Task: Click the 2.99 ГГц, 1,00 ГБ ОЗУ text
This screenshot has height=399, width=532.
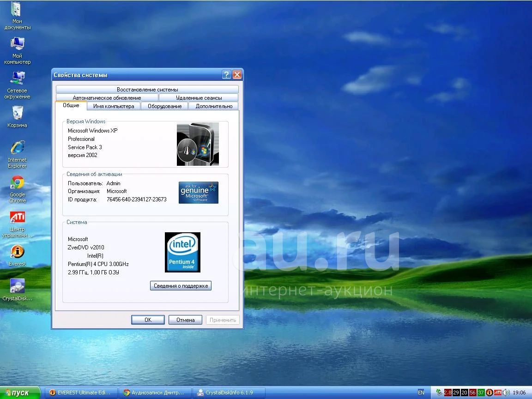Action: [93, 272]
